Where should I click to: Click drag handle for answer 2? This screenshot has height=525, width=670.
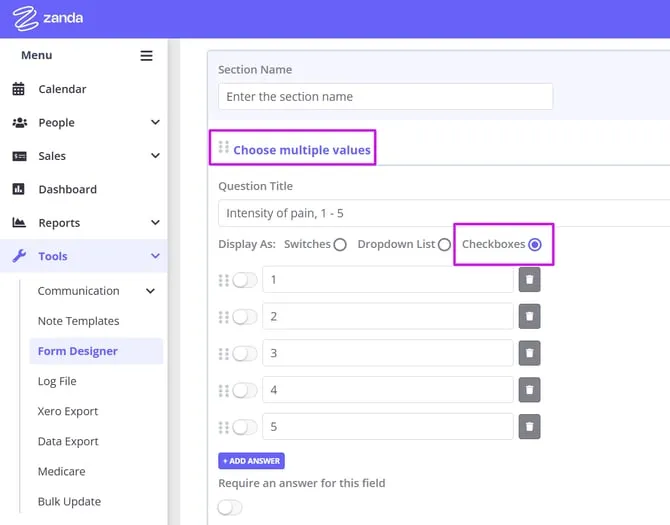[x=223, y=317]
